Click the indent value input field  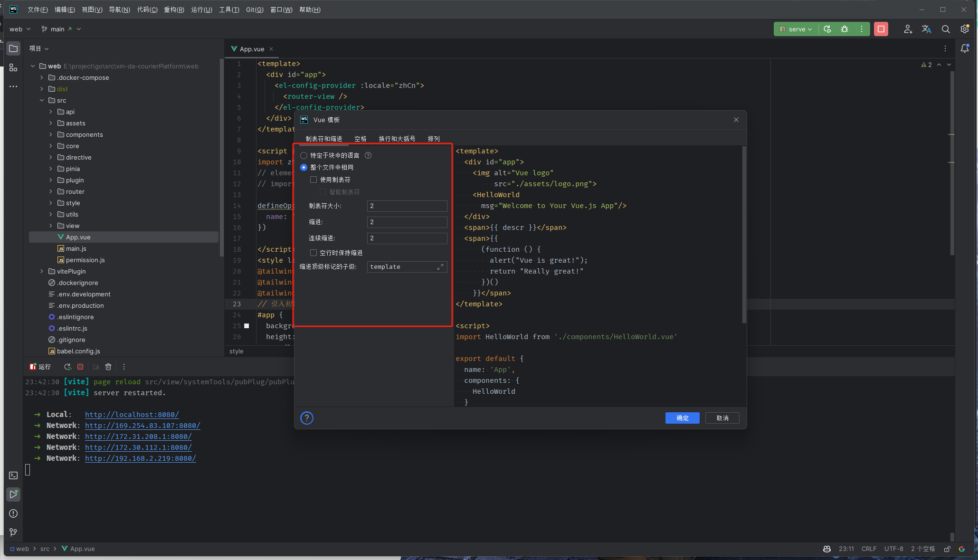point(407,222)
